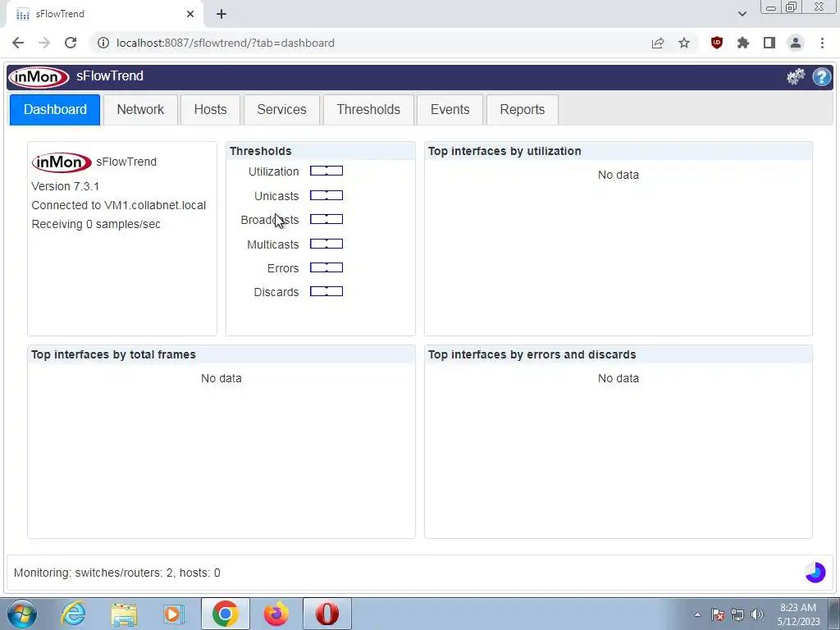Switch to Chrome in the taskbar

(x=225, y=614)
